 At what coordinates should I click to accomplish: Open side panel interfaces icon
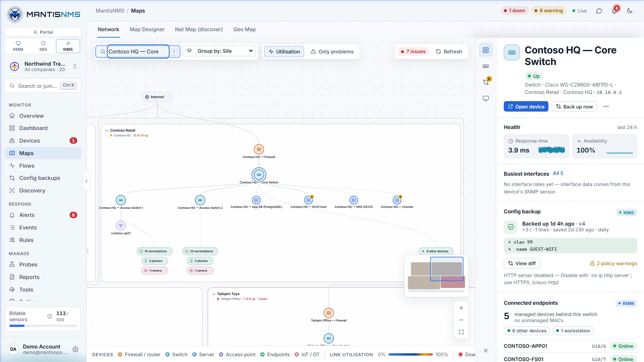[x=486, y=66]
